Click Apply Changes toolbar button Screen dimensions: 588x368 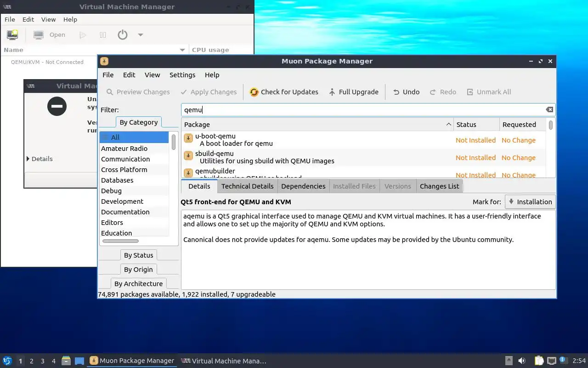coord(209,92)
